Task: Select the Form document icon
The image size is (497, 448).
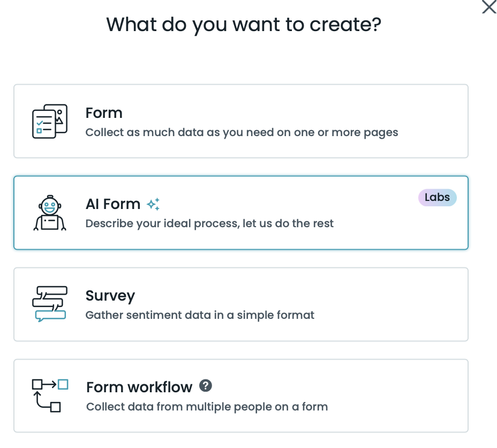Action: (x=49, y=121)
